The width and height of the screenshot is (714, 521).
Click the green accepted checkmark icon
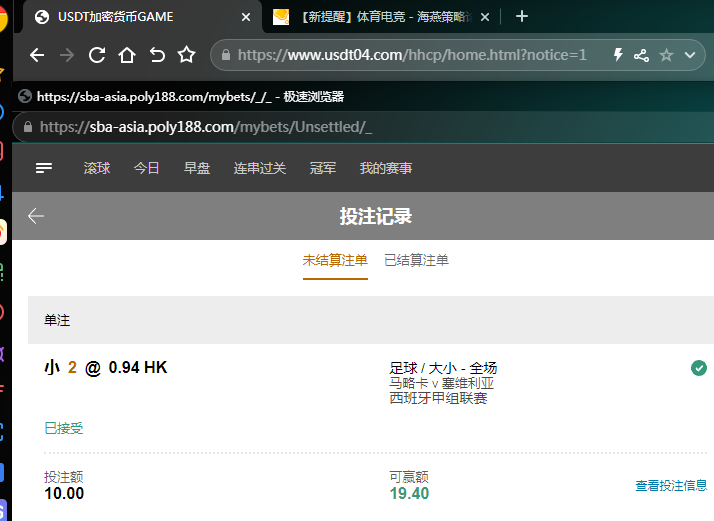click(699, 368)
